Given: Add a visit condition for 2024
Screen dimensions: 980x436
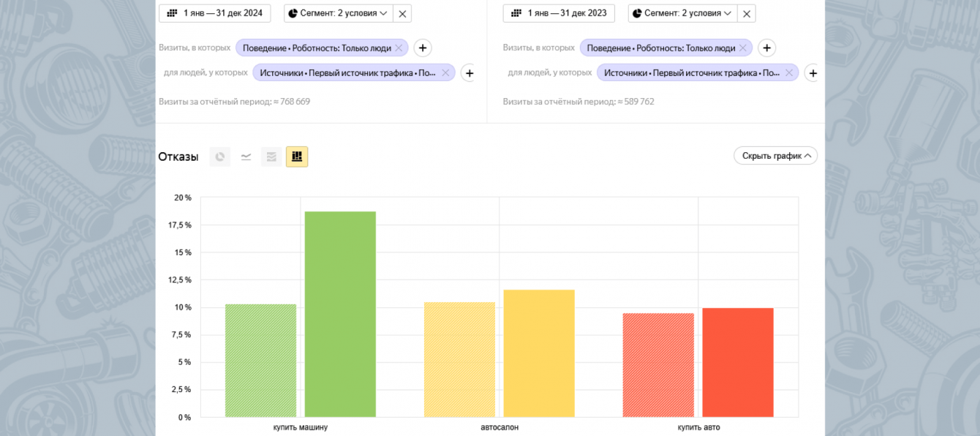Looking at the screenshot, I should (x=423, y=48).
